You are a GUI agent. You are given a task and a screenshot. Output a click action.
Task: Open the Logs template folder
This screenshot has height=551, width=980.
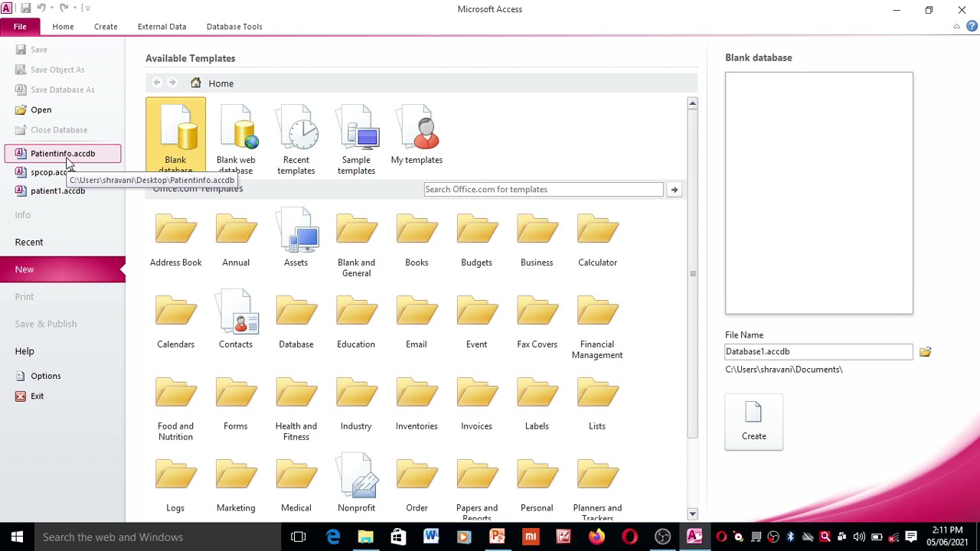(175, 485)
